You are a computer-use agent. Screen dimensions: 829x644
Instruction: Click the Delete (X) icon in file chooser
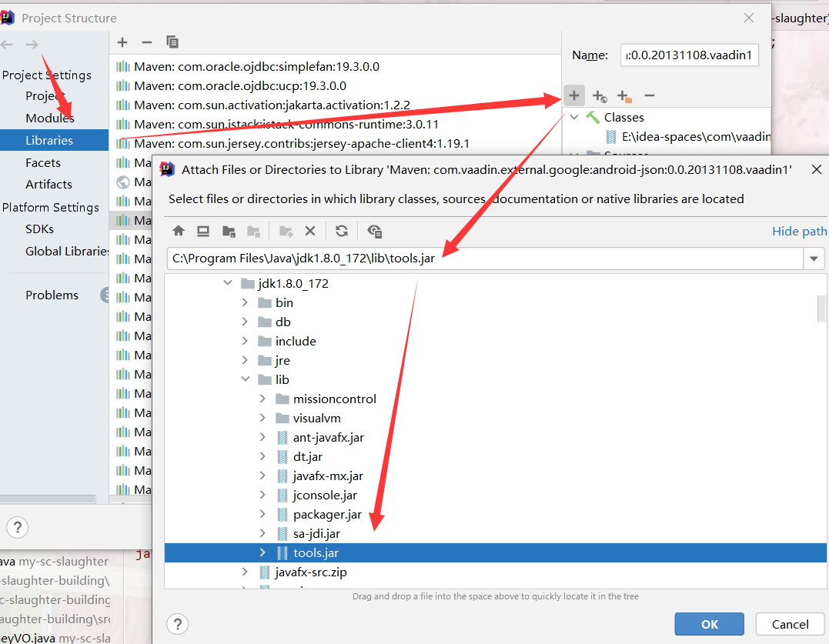click(311, 231)
